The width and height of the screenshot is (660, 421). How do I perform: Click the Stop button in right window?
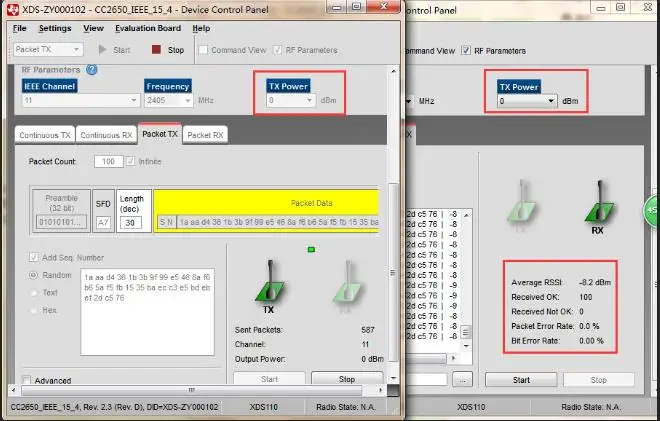(x=599, y=380)
